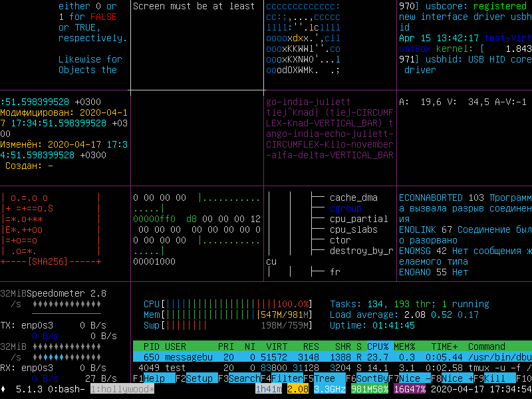
Task: Click Nice - to decrease process priority
Action: point(414,378)
